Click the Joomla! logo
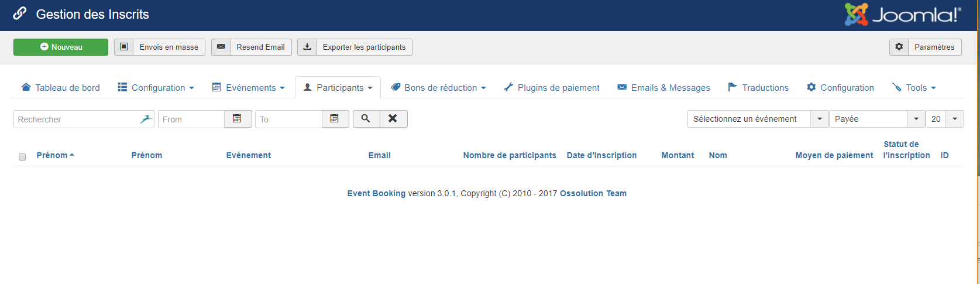 coord(903,15)
